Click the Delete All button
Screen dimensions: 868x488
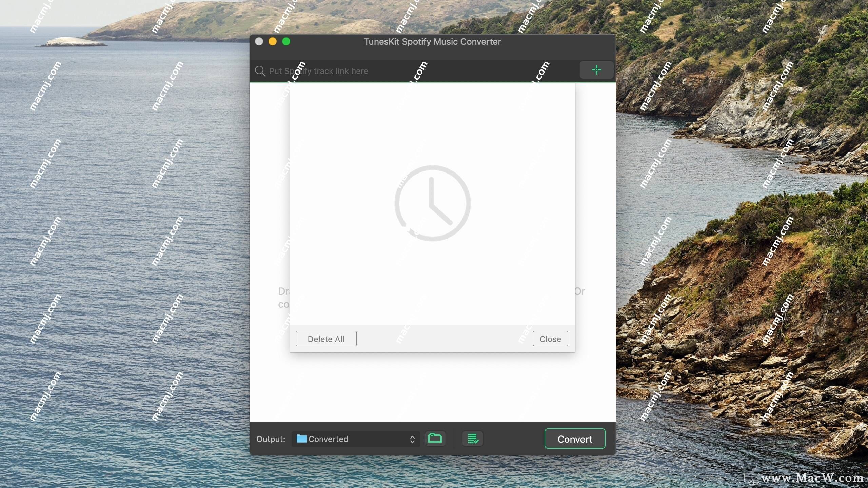tap(325, 338)
